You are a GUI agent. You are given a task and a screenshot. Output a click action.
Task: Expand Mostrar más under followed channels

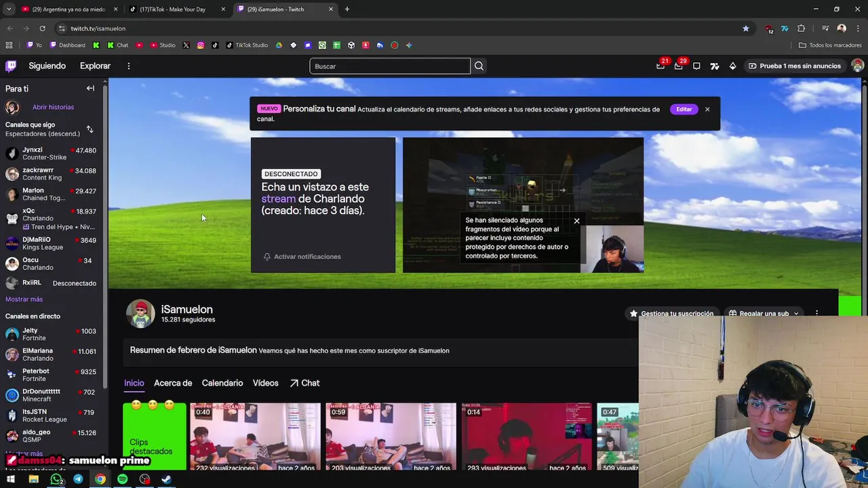(24, 299)
